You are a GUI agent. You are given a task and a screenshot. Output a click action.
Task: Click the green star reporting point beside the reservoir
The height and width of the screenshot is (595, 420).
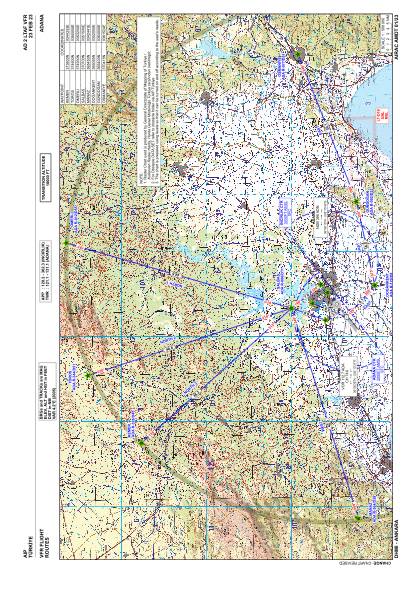(291, 308)
